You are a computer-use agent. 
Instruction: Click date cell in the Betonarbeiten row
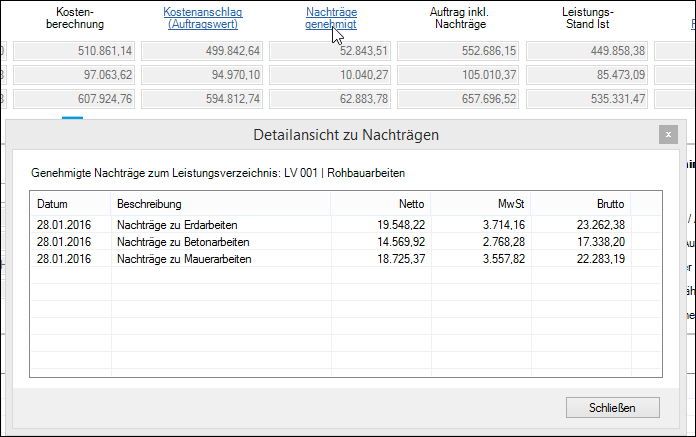coord(63,242)
